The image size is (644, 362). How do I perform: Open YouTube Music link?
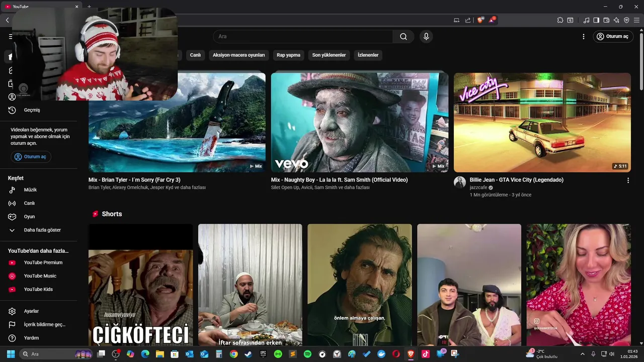coord(40,276)
